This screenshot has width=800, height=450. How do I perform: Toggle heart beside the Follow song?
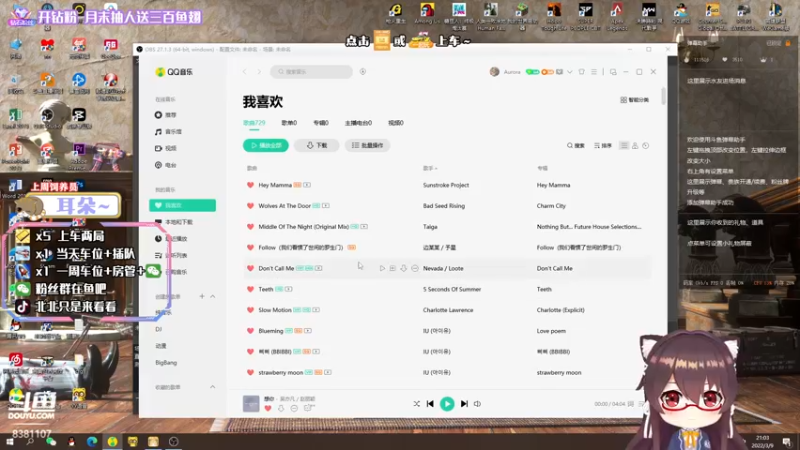(251, 247)
